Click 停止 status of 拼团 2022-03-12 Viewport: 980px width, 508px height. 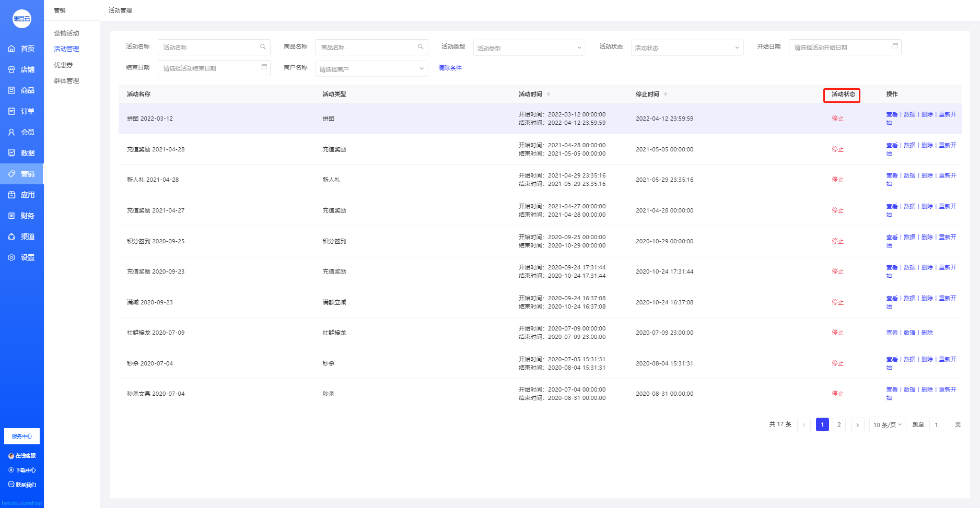point(837,119)
